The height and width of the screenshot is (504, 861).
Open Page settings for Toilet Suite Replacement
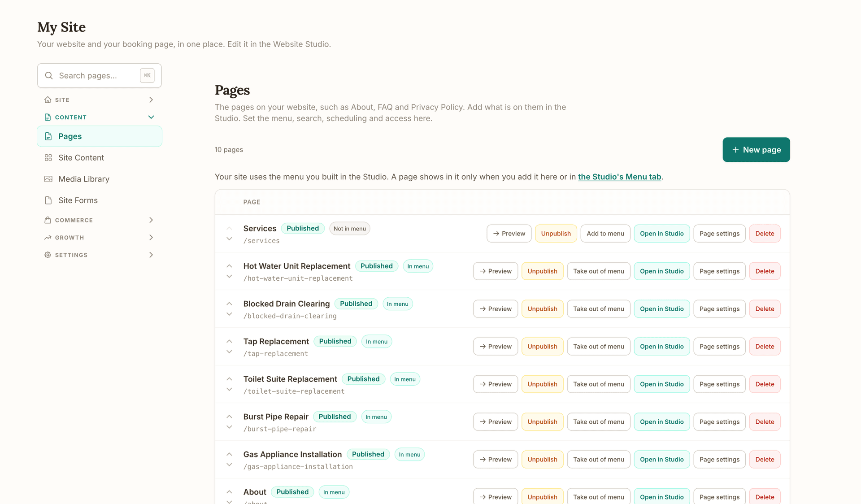click(x=719, y=384)
